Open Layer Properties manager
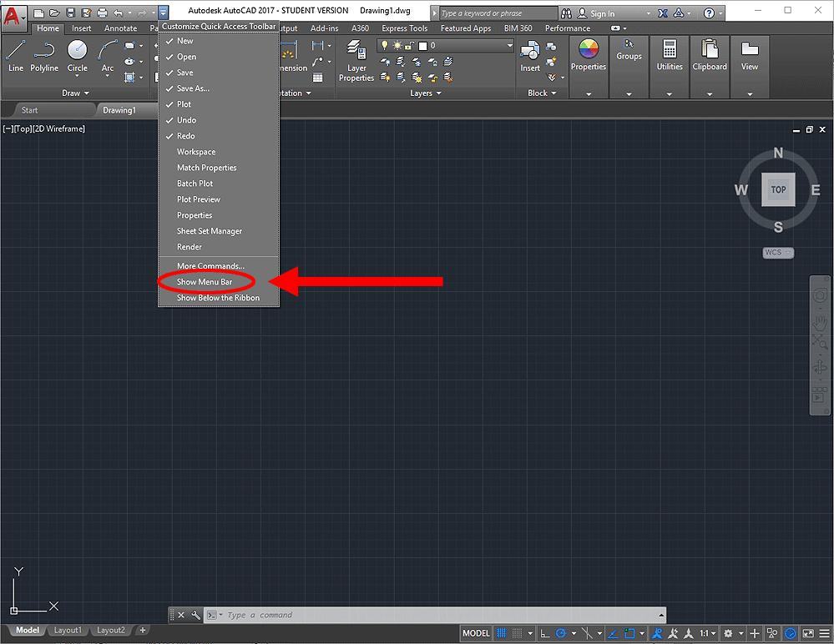 [x=356, y=60]
